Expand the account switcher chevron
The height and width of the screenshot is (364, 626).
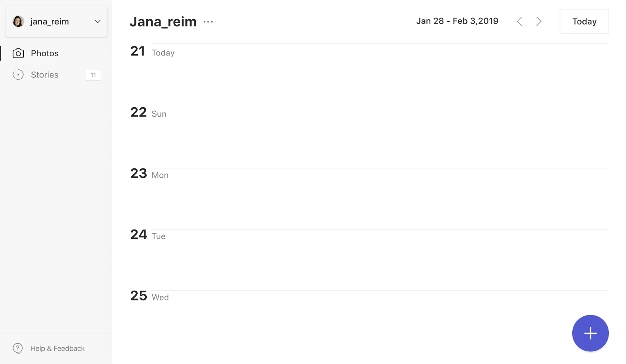pyautogui.click(x=98, y=22)
